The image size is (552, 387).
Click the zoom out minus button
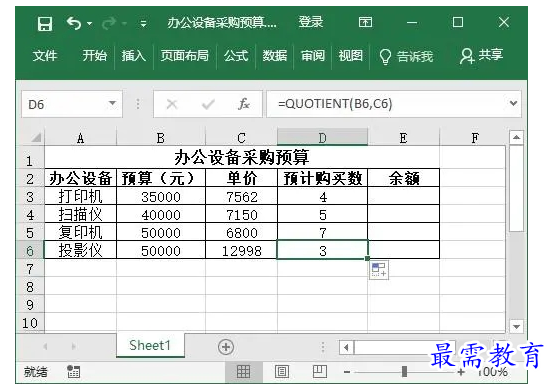pyautogui.click(x=347, y=372)
